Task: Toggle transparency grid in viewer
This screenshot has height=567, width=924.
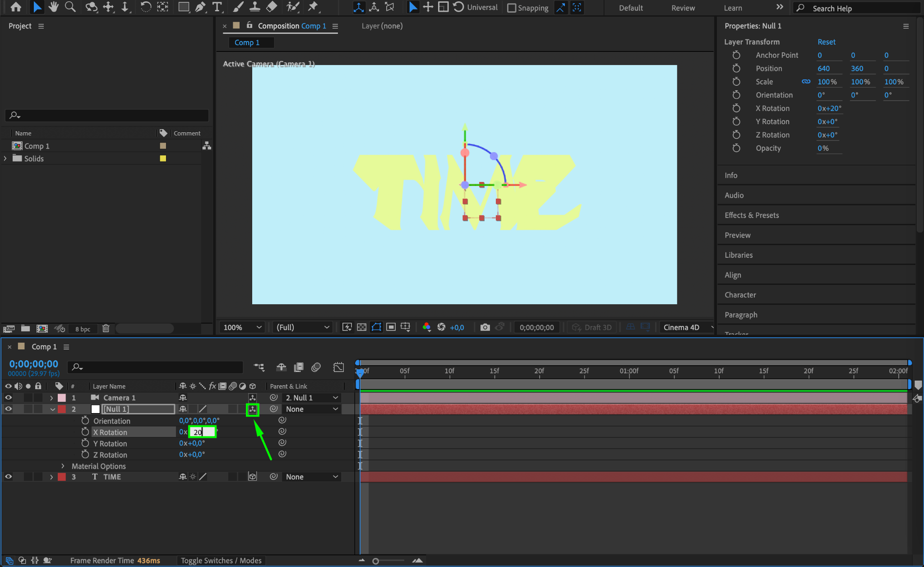Action: [x=361, y=327]
